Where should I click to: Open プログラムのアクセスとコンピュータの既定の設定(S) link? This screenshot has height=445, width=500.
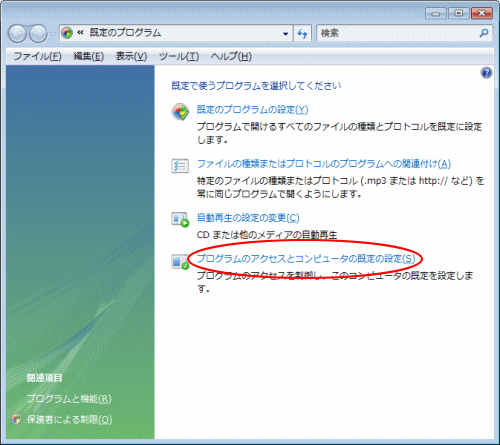click(x=306, y=259)
